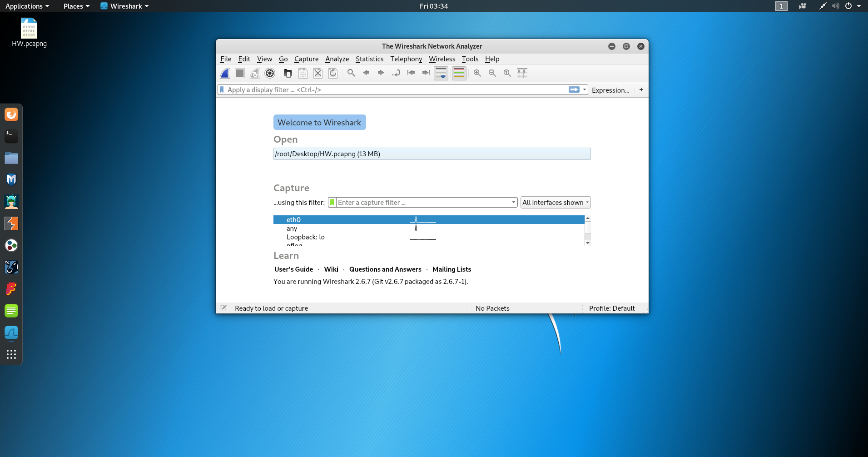
Task: Select Loopback: lo interface row
Action: (429, 237)
